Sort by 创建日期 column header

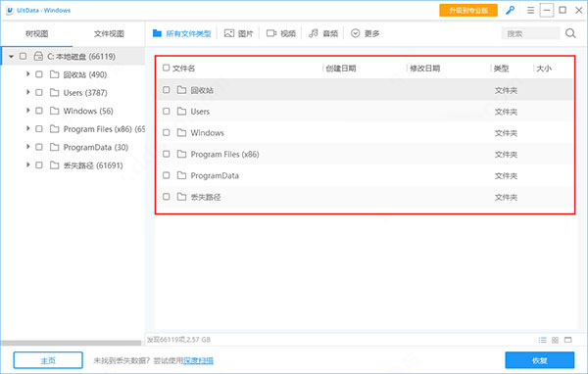click(340, 69)
